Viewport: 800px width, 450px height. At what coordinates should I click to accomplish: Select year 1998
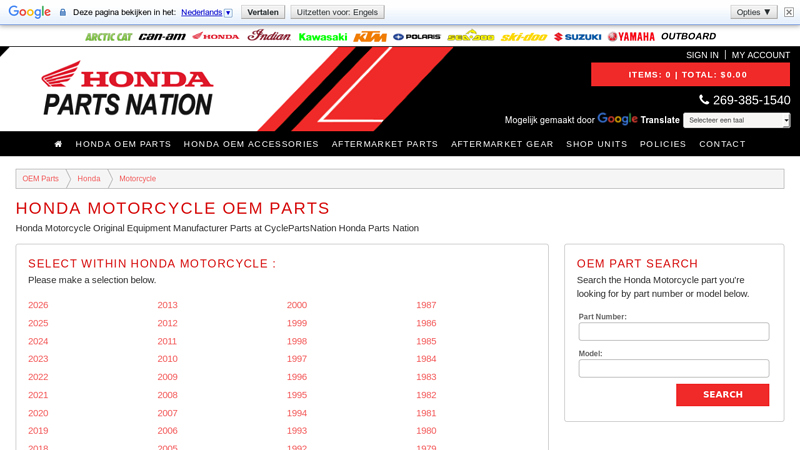[297, 341]
